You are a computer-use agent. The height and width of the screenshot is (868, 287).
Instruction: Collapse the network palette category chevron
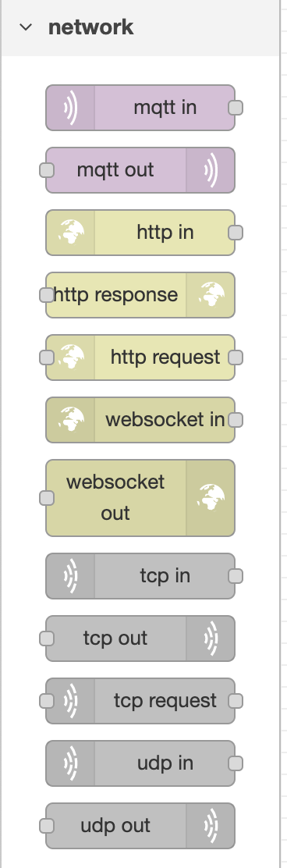26,27
